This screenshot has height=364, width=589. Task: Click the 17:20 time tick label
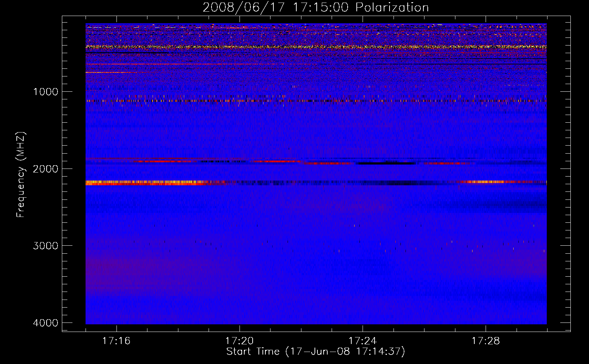[x=239, y=341]
